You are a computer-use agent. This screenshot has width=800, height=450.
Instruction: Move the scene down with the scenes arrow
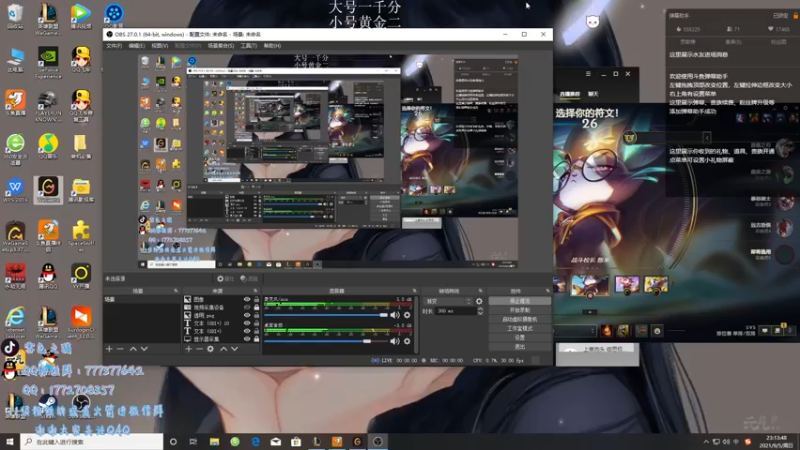click(144, 349)
